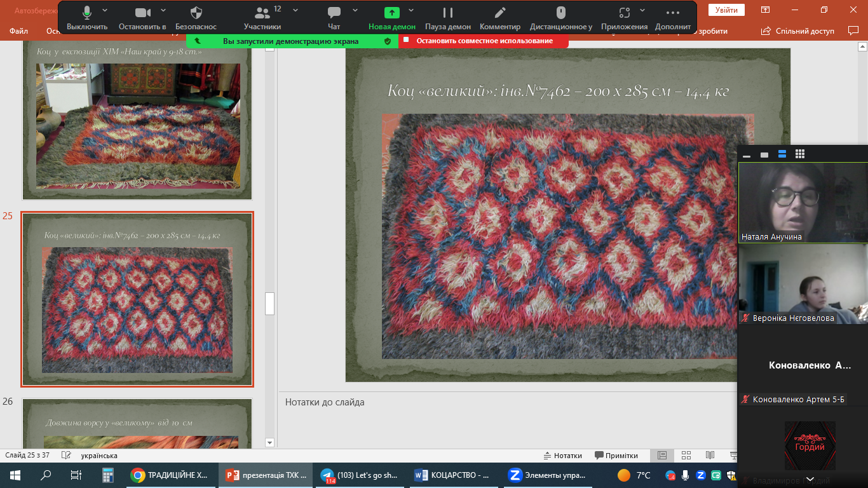Switch to Slide Sorter view

[686, 456]
